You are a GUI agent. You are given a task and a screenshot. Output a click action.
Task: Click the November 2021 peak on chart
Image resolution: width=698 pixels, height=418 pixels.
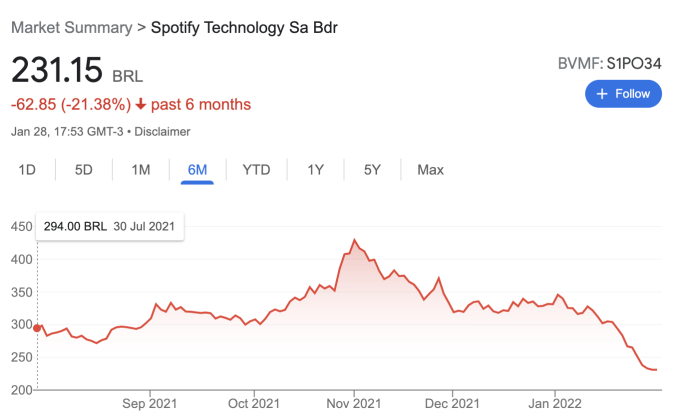tap(354, 241)
